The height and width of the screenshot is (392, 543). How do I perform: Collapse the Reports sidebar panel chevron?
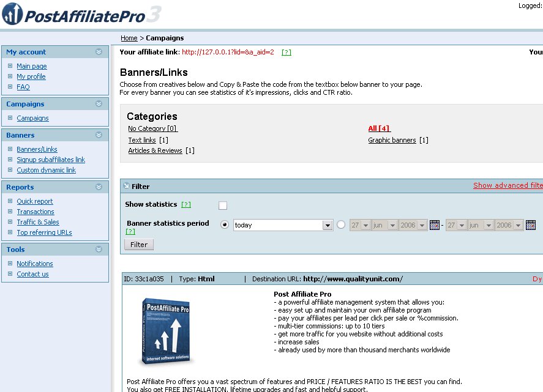click(99, 187)
